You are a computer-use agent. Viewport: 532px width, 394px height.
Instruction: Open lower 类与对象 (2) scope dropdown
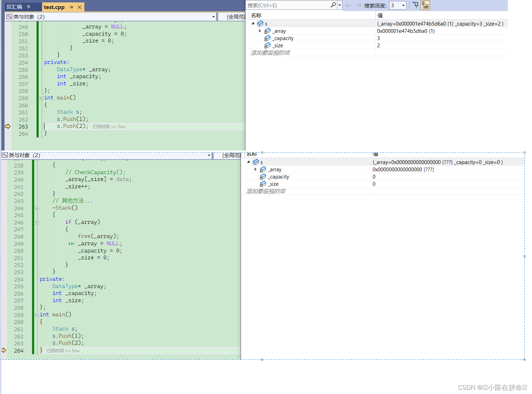[209, 155]
